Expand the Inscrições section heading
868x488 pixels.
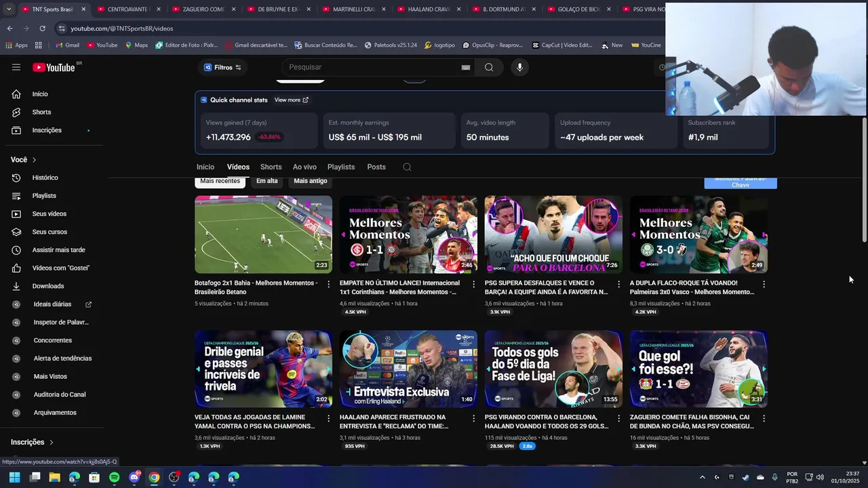click(x=32, y=442)
